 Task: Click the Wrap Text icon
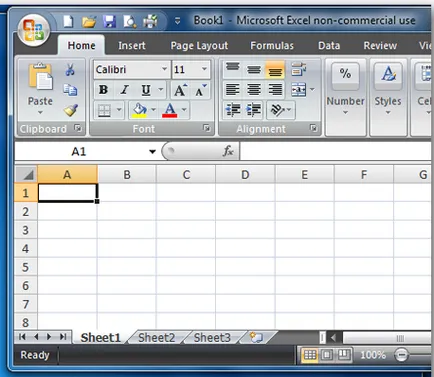click(298, 69)
